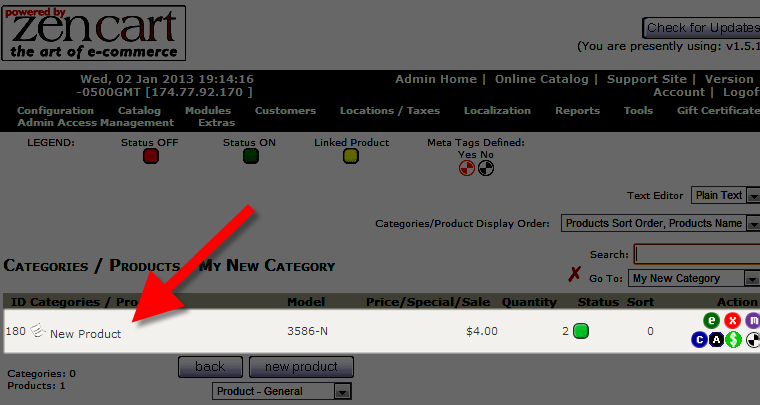The height and width of the screenshot is (405, 760).
Task: Open products price manager dollar icon
Action: pyautogui.click(x=734, y=340)
